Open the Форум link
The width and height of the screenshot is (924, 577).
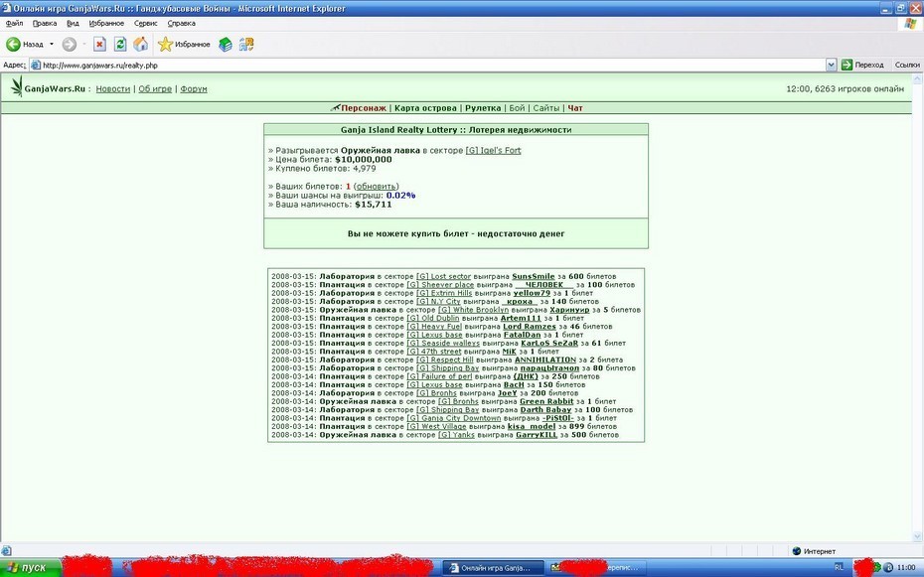[194, 89]
